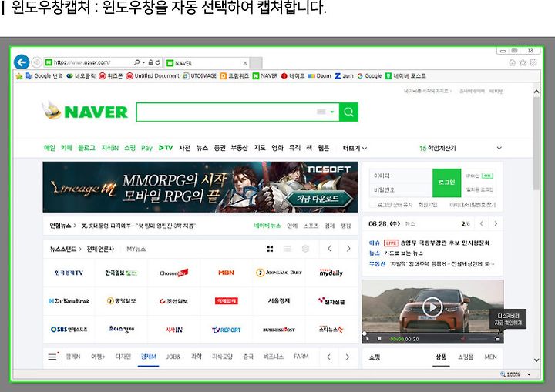The width and height of the screenshot is (555, 392).
Task: Open the MBN news publisher logo
Action: pyautogui.click(x=226, y=273)
